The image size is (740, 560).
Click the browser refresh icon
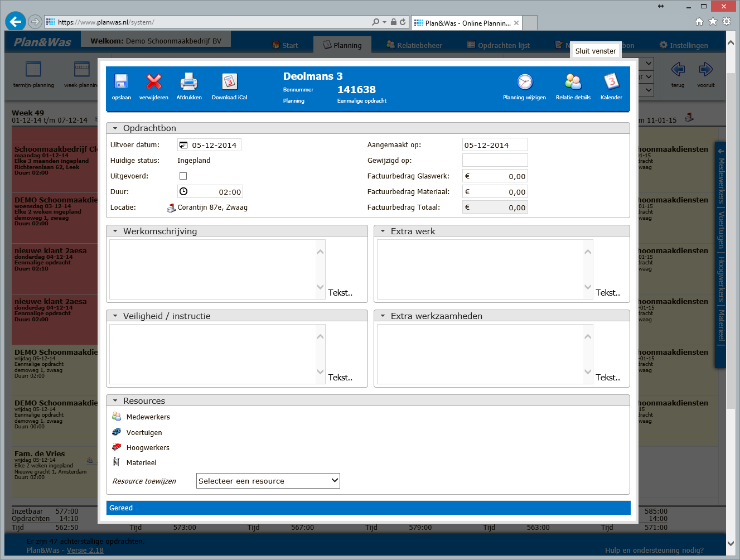tap(403, 22)
